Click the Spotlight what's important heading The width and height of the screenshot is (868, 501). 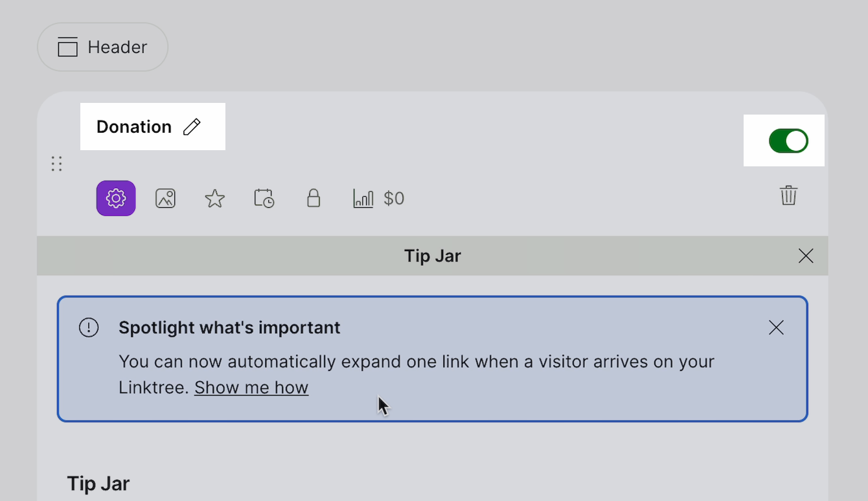[x=229, y=328]
